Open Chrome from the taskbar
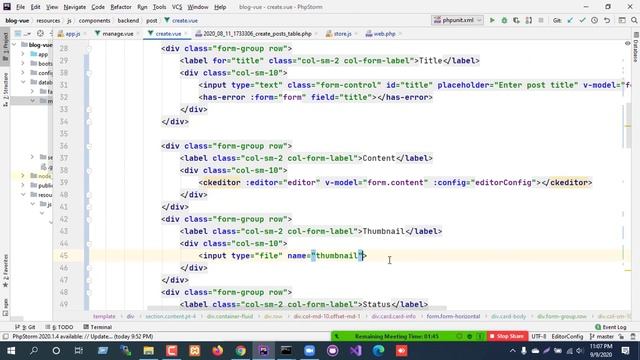This screenshot has height=360, width=640. click(240, 351)
